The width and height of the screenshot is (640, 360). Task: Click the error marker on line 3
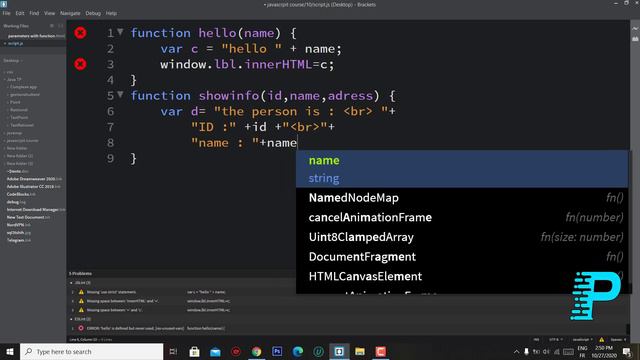coord(80,64)
